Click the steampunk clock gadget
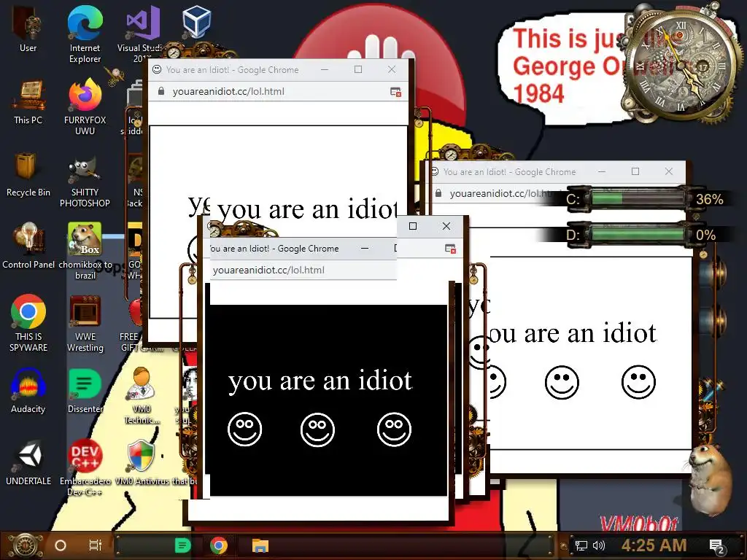Image resolution: width=747 pixels, height=560 pixels. [x=681, y=66]
